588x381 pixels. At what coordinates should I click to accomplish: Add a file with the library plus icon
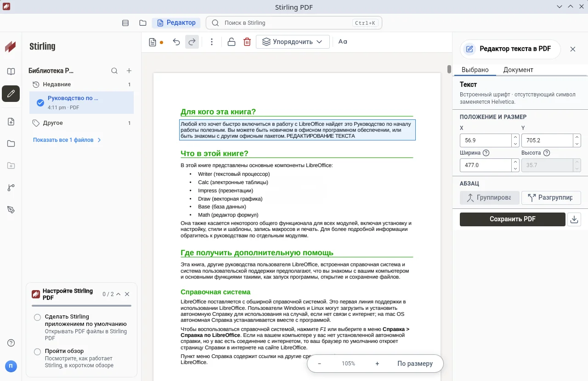tap(129, 71)
